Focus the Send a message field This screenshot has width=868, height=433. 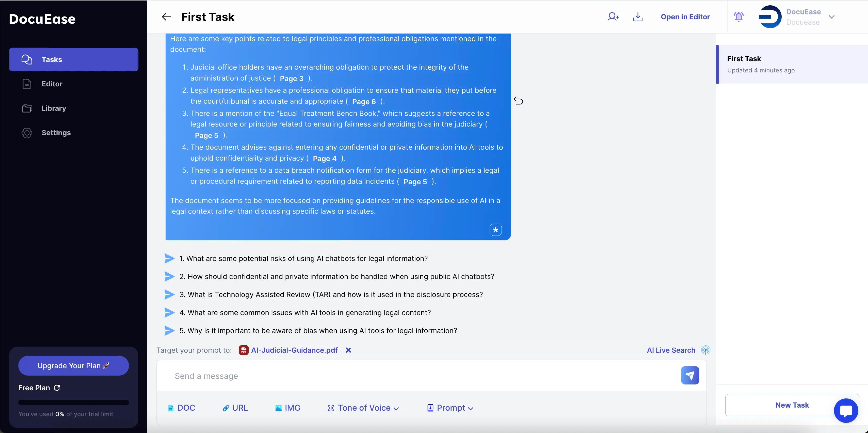point(418,376)
